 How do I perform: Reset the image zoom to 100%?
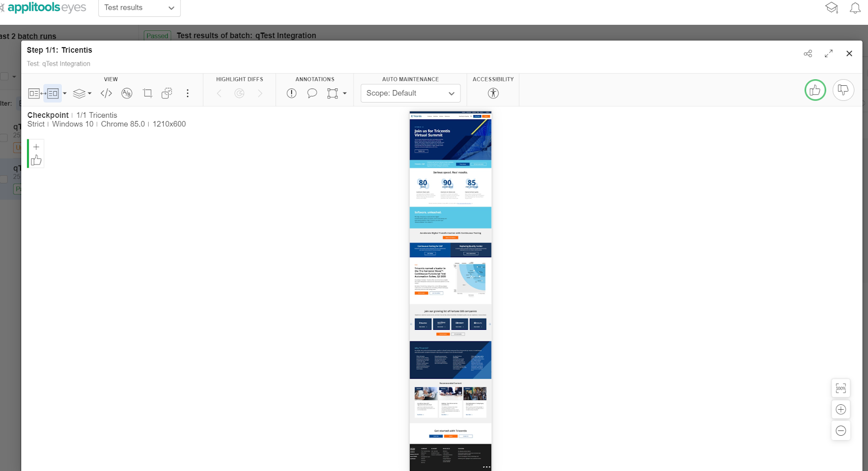pos(841,388)
